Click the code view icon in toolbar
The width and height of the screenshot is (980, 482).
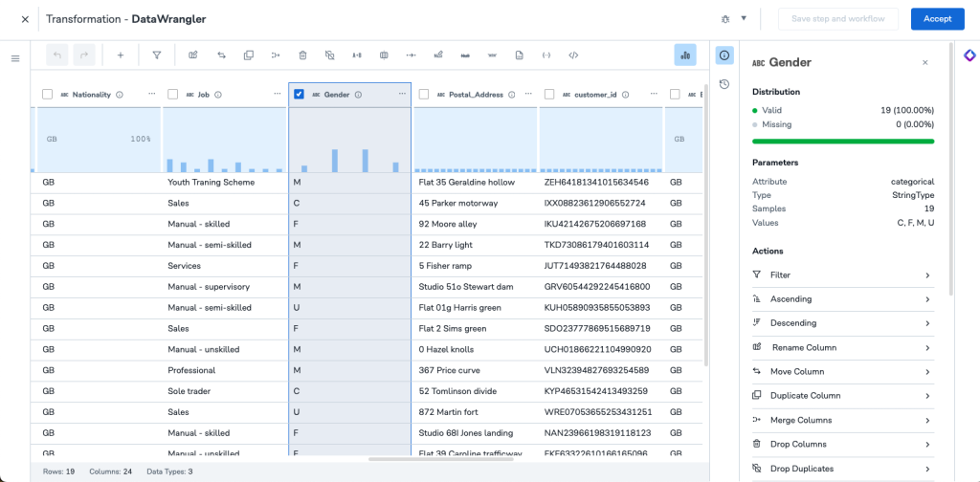pos(573,55)
